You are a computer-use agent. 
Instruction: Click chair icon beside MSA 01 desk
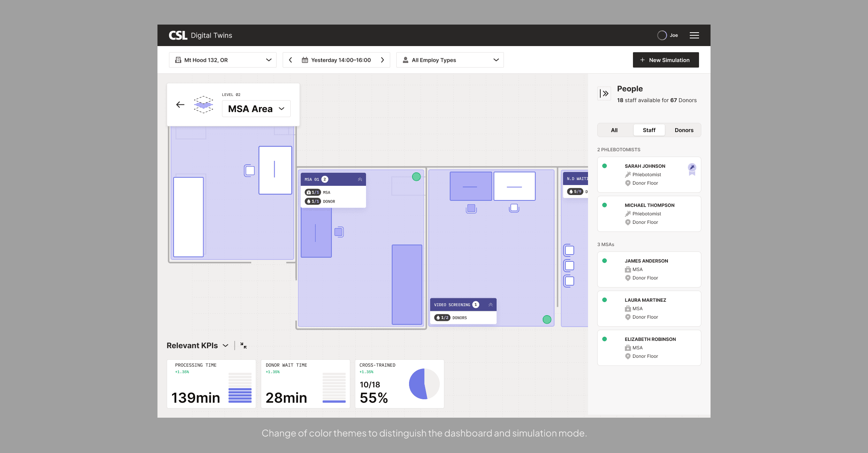(339, 232)
